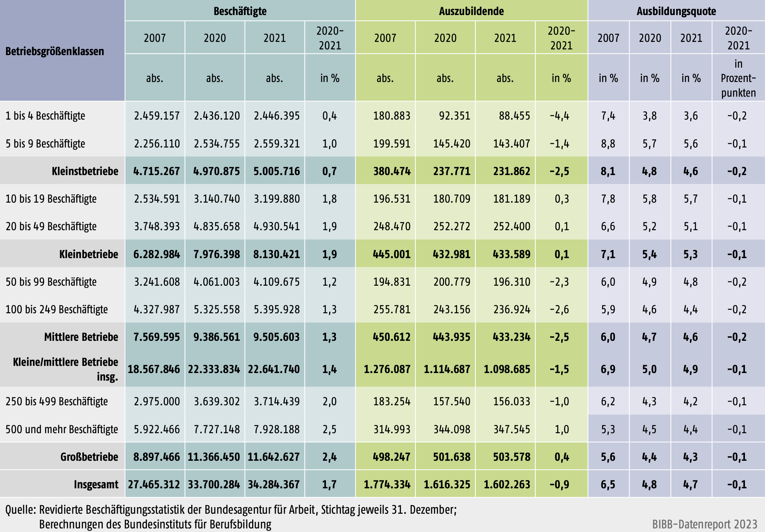Click the Kleinbetriebe row label

pos(88,254)
